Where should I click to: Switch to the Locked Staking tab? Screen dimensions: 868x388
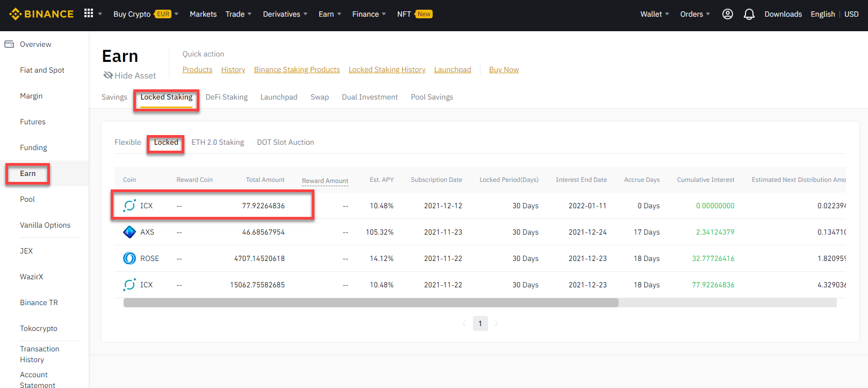coord(167,97)
